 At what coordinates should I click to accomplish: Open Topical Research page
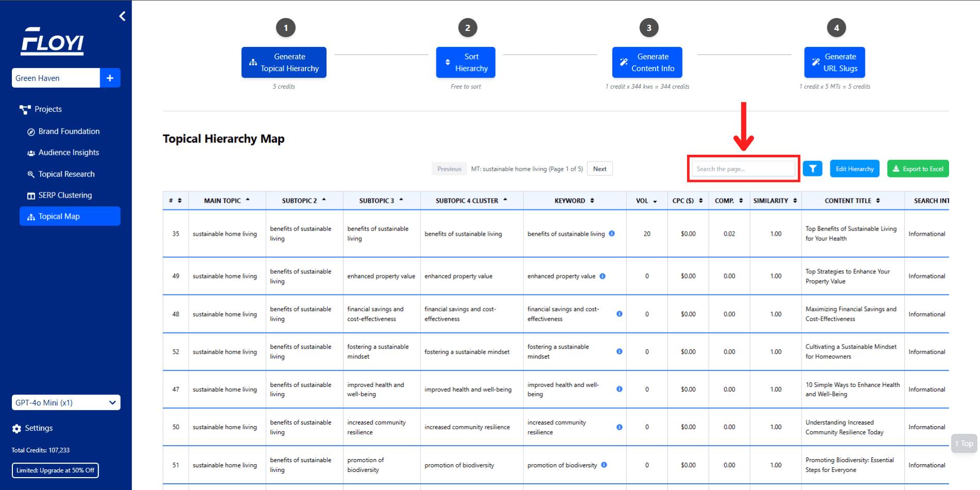point(61,174)
